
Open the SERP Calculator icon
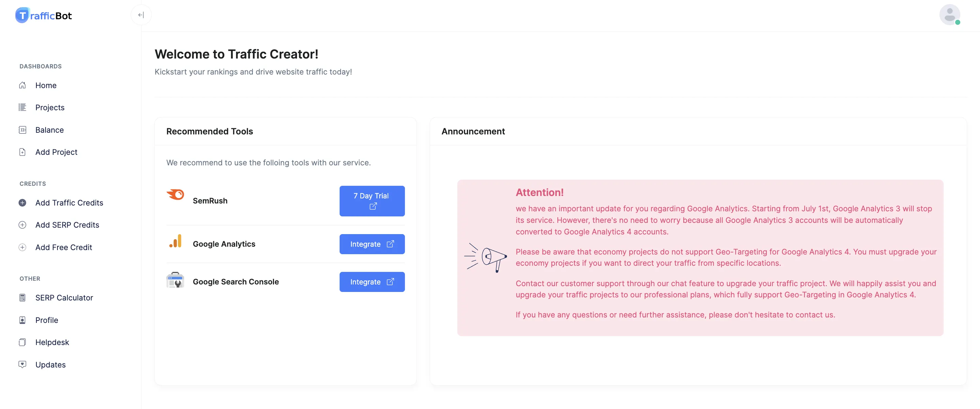[22, 297]
